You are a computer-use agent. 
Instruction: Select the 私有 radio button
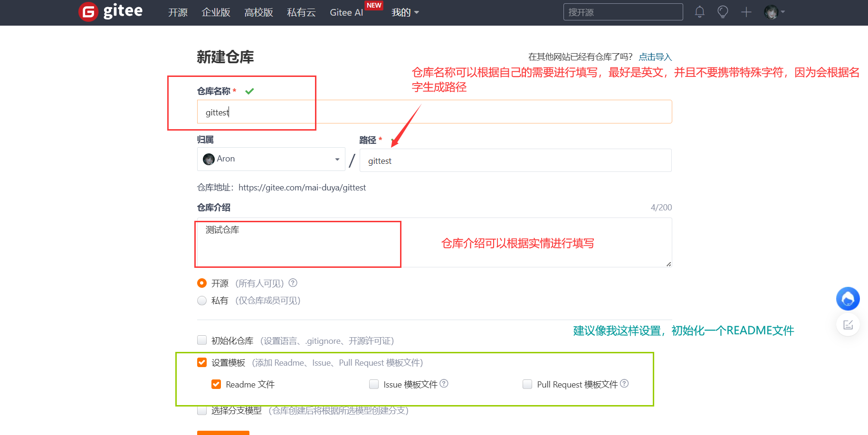point(202,301)
